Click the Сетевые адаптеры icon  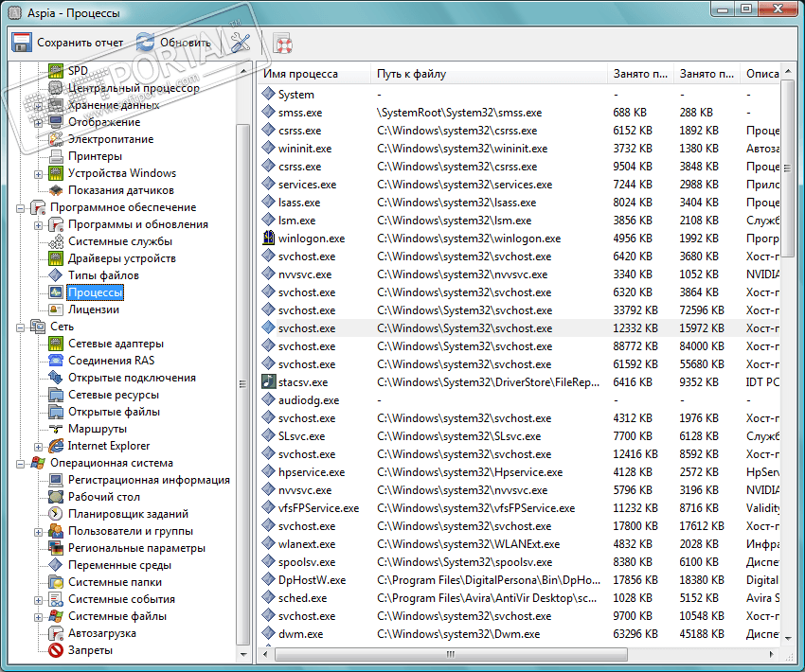56,344
